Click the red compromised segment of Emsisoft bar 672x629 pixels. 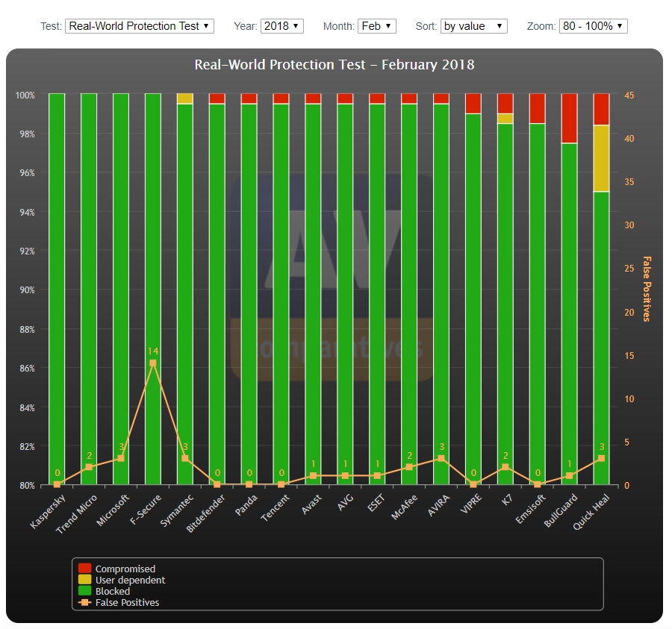(538, 108)
